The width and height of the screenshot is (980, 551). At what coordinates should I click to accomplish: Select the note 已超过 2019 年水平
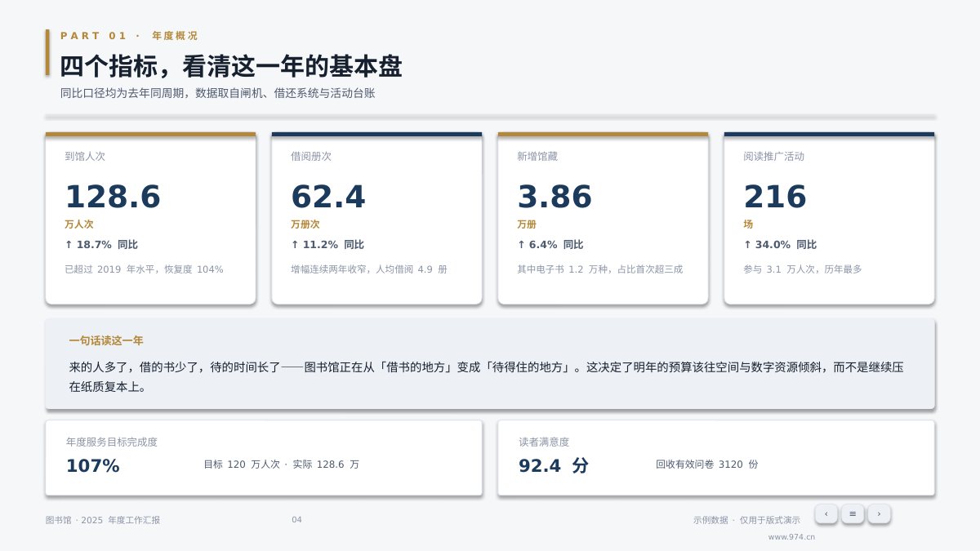pos(144,269)
